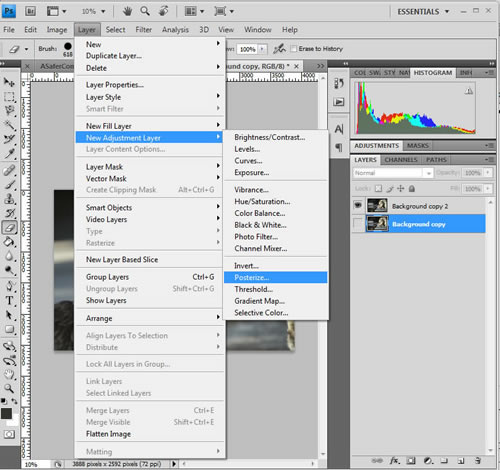500x470 pixels.
Task: Toggle lock transparent pixels
Action: tap(378, 189)
